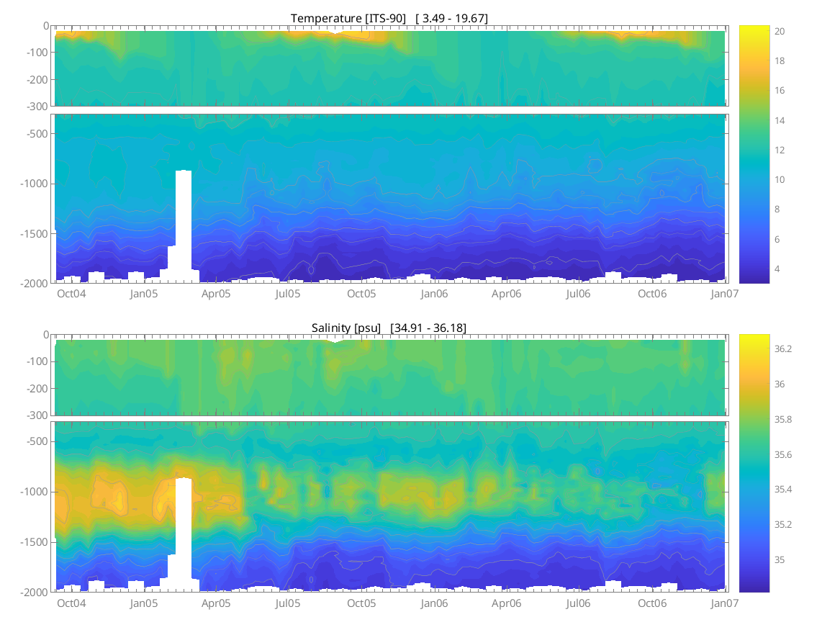This screenshot has height=630, width=840.
Task: Click the salinity colorbar at the 35 mark
Action: [754, 559]
